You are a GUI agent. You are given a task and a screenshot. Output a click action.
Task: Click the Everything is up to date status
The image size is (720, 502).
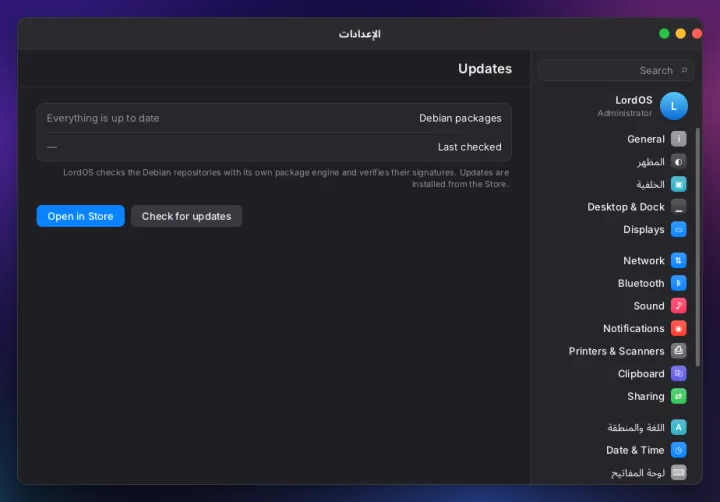click(103, 118)
